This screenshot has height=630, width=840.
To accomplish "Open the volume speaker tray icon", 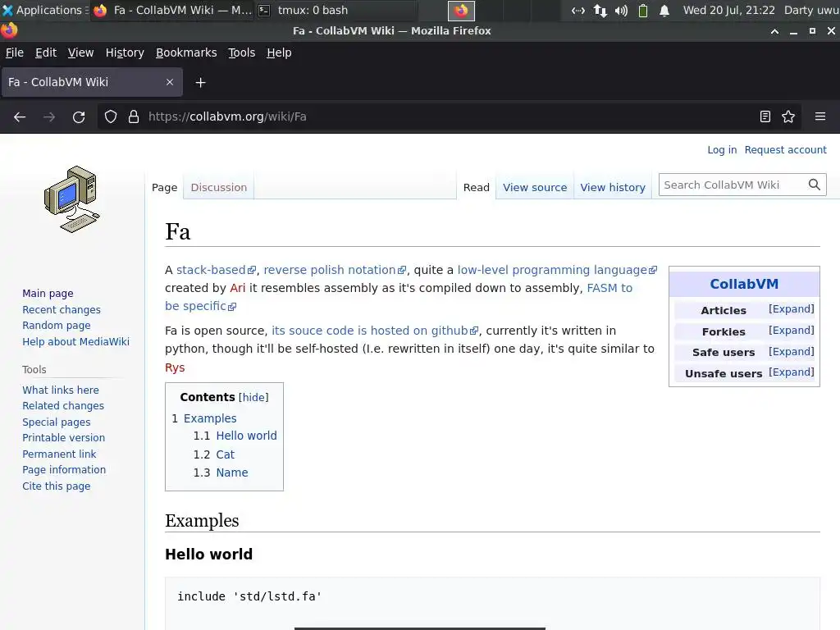I will point(621,10).
